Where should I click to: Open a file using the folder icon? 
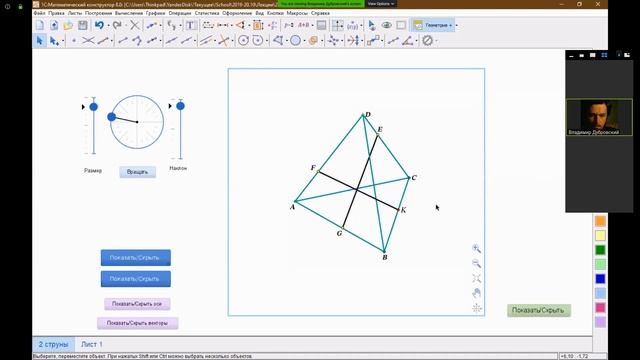pyautogui.click(x=68, y=25)
